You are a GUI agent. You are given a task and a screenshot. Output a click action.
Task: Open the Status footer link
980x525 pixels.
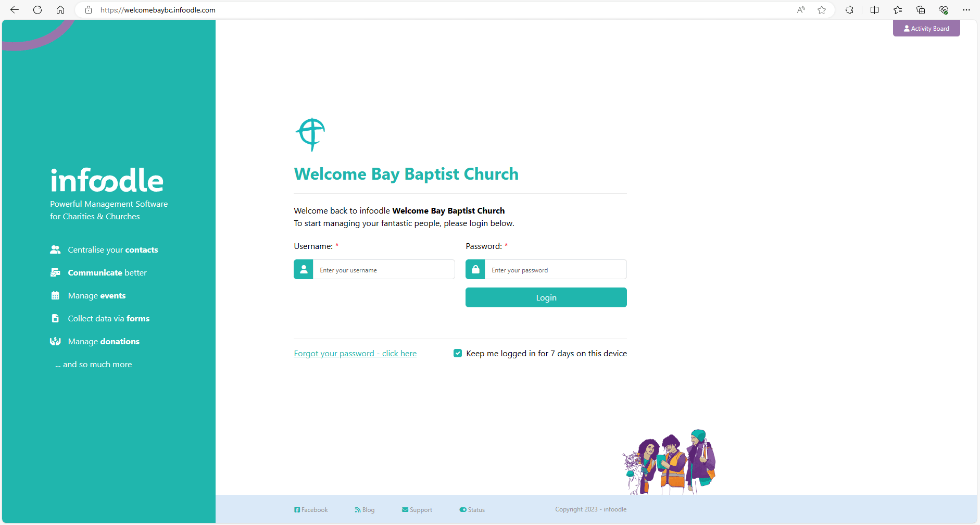(472, 510)
